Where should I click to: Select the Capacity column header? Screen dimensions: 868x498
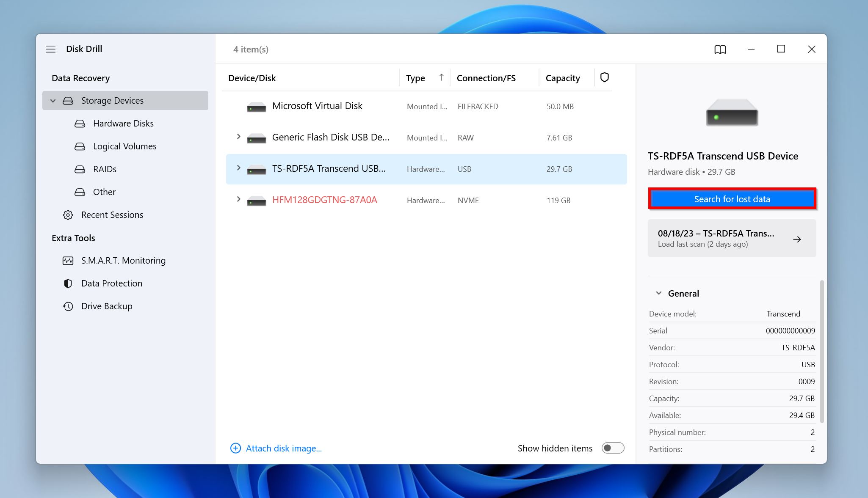(562, 77)
